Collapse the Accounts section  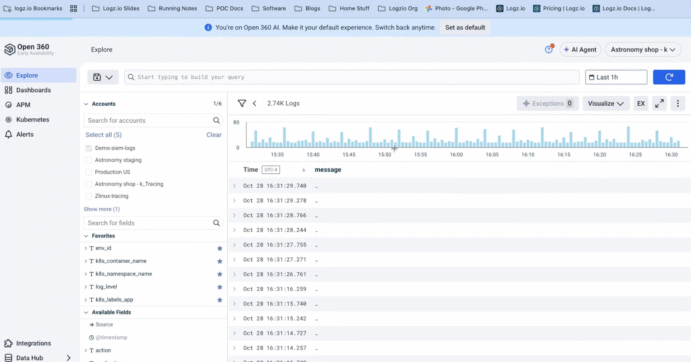(86, 104)
